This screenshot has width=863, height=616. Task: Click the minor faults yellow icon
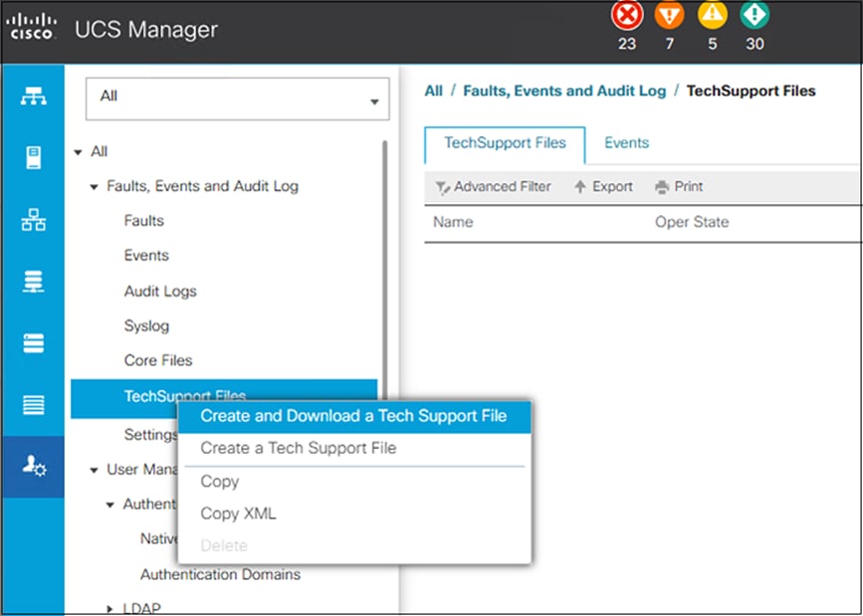[x=712, y=15]
